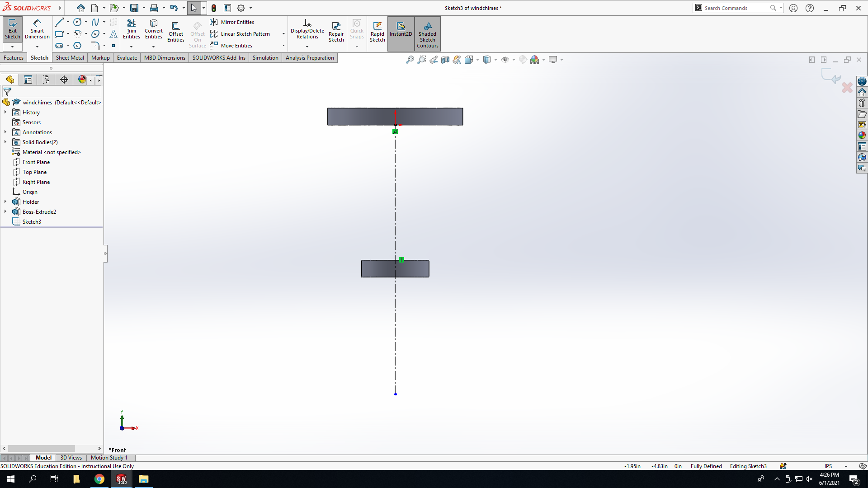Screen dimensions: 868x488
Task: Open the Move Entities dropdown arrow
Action: pos(283,46)
